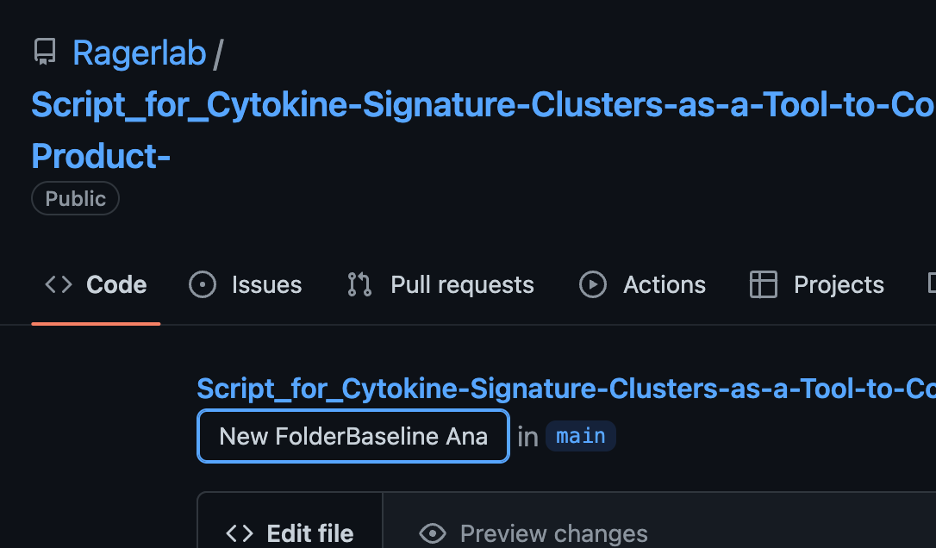Click the Code tab's angle-brackets icon
The image size is (936, 548).
pyautogui.click(x=58, y=285)
